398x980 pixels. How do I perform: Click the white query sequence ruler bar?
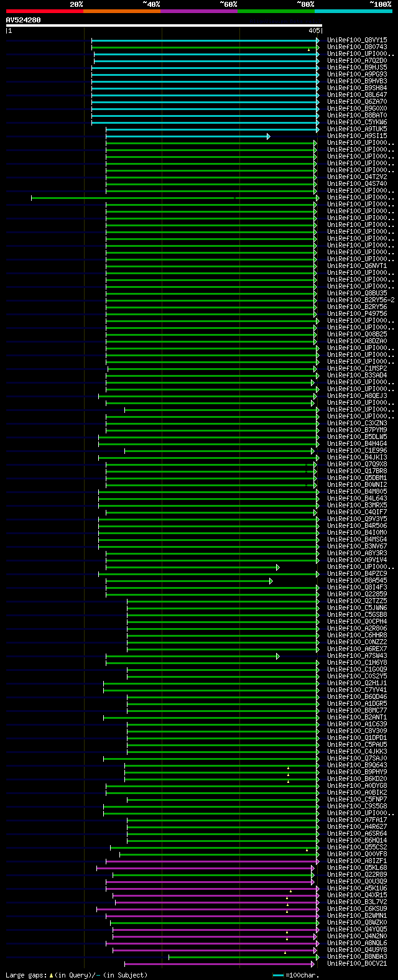(x=164, y=25)
